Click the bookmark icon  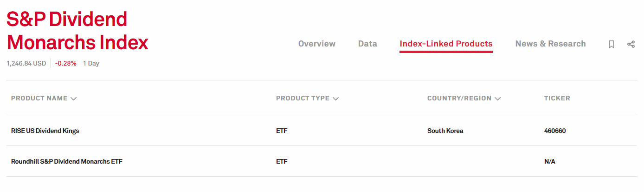tap(612, 44)
